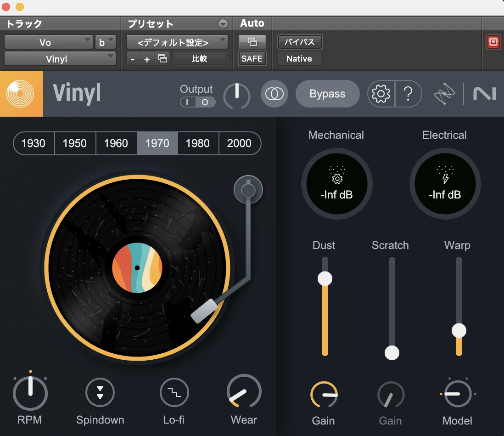Select the 1970 era
The width and height of the screenshot is (504, 436).
pyautogui.click(x=157, y=143)
